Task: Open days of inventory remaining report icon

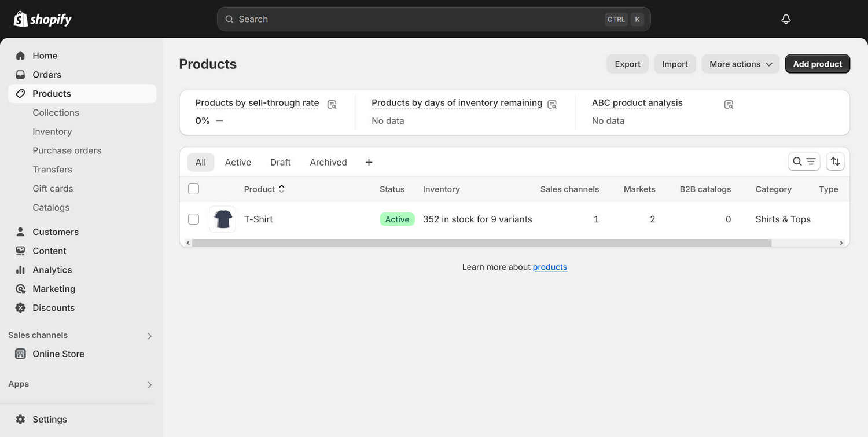Action: point(552,104)
